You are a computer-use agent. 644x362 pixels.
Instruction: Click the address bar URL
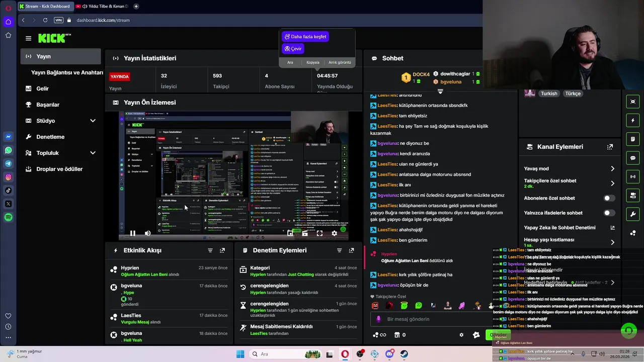click(103, 20)
